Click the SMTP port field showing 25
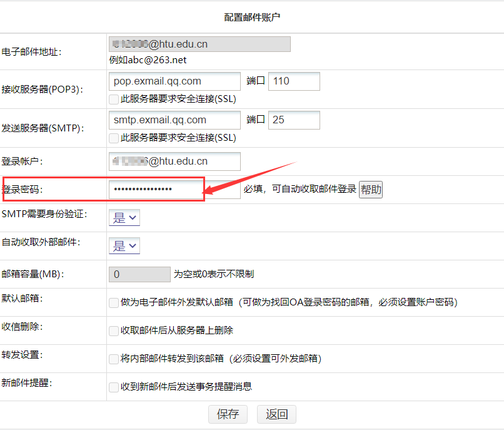This screenshot has height=430, width=504. (294, 120)
